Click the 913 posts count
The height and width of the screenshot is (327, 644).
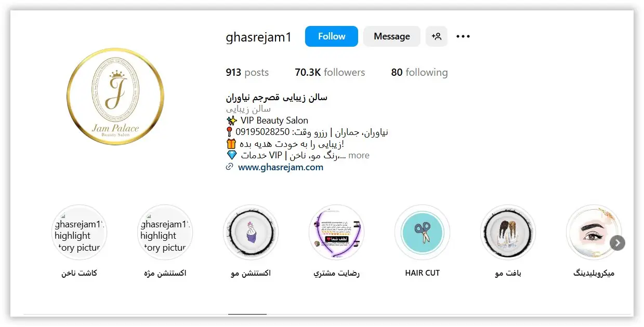click(247, 72)
